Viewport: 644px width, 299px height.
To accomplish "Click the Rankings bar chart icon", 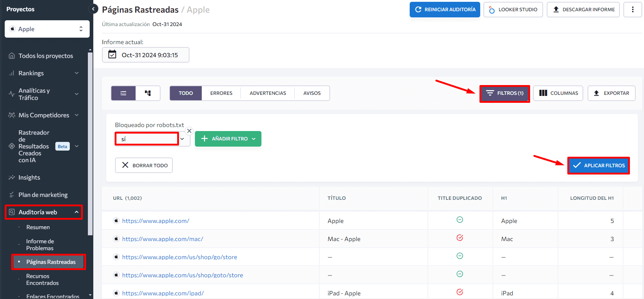I will pos(12,73).
